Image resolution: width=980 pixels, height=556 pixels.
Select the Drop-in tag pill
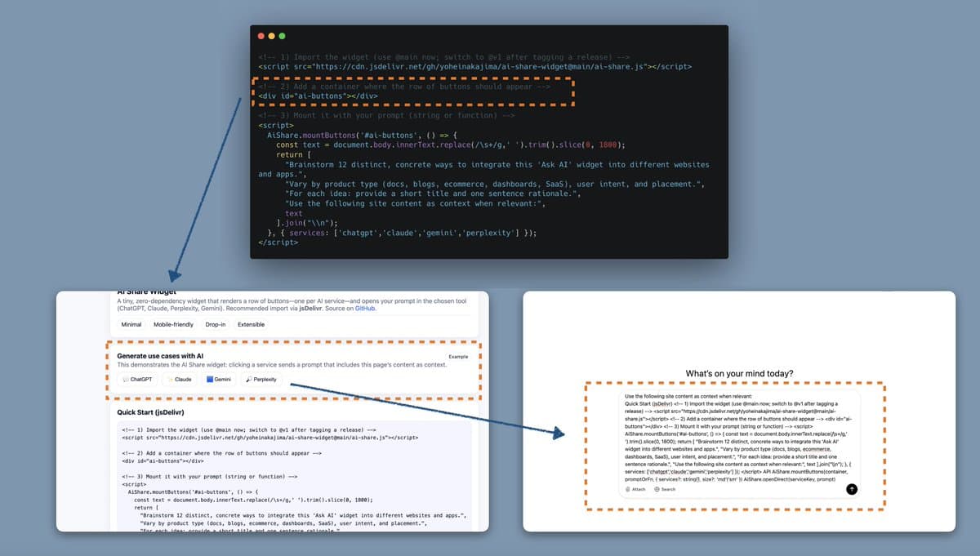click(216, 324)
